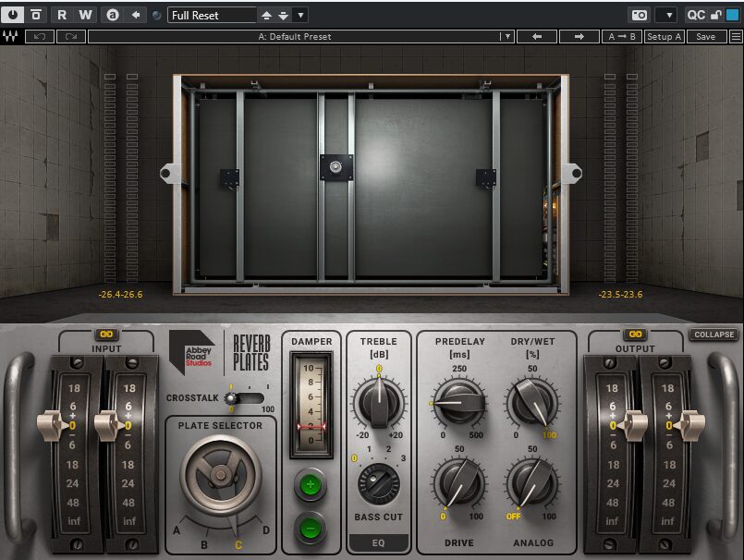Click the camera snapshot icon

click(639, 15)
